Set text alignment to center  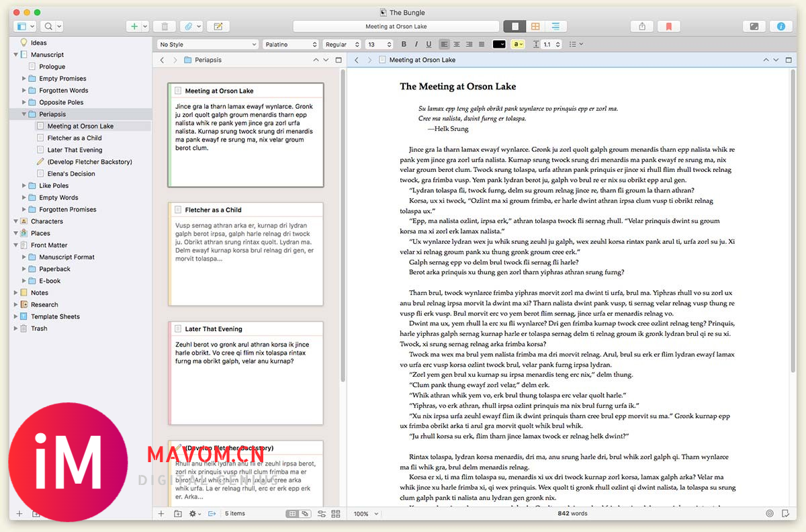point(457,44)
